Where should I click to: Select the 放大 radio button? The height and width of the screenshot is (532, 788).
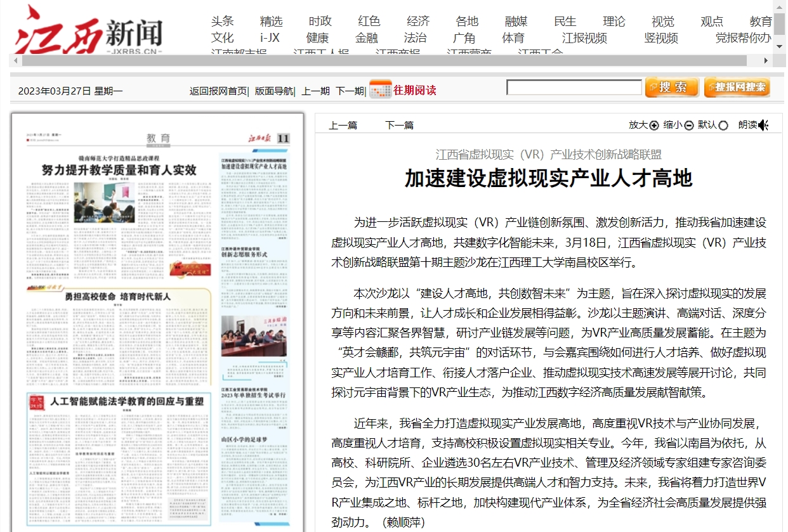(654, 126)
